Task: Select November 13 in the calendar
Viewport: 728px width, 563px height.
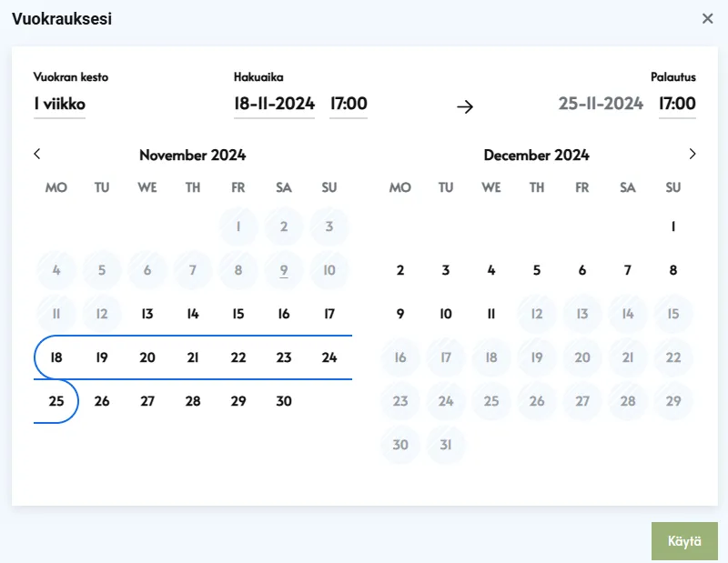Action: [x=147, y=314]
